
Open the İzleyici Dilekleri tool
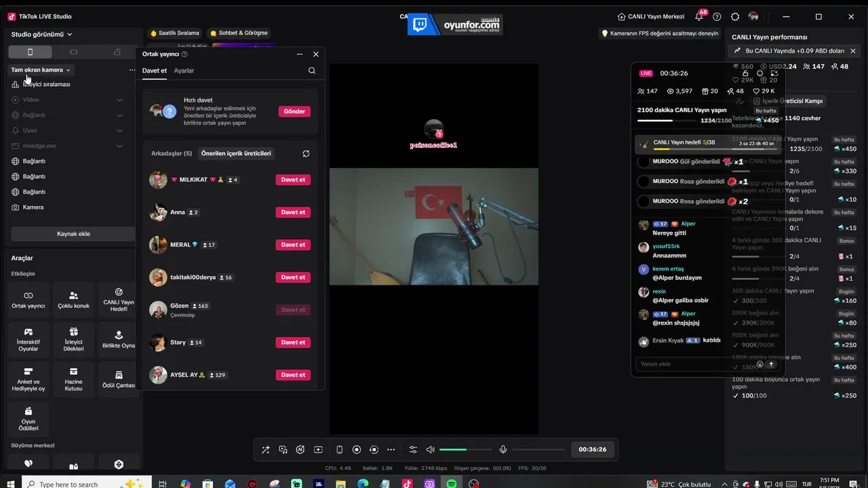(x=73, y=340)
